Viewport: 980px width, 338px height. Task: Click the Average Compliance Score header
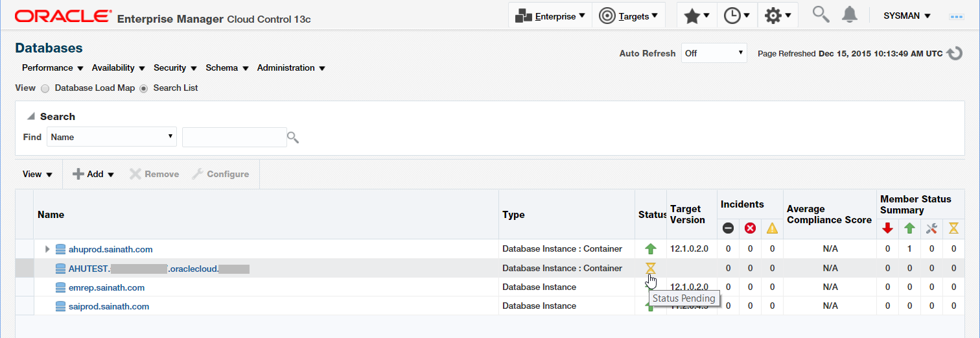click(829, 215)
